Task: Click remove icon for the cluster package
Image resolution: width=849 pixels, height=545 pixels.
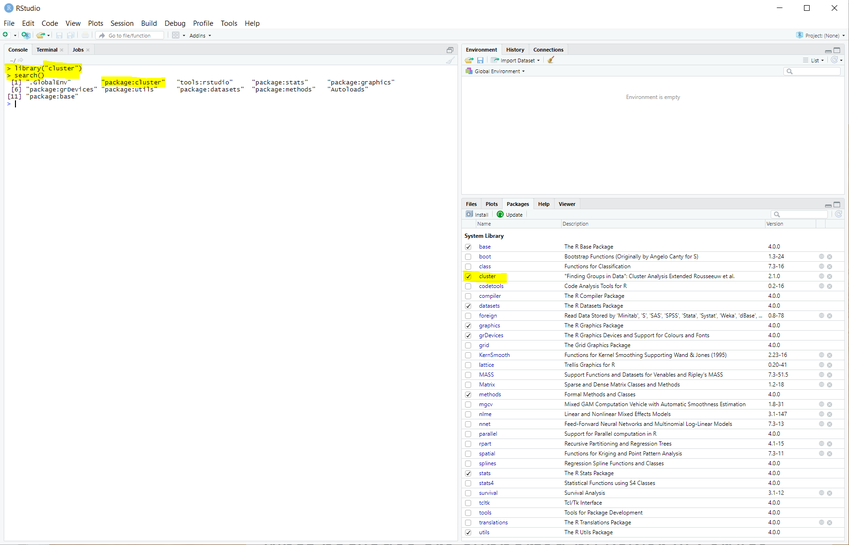Action: coord(830,276)
